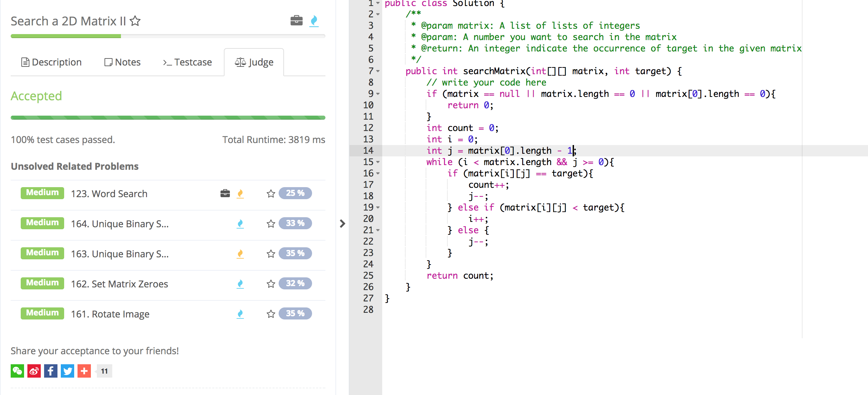Favorite Word Search with its star
868x395 pixels.
point(271,193)
